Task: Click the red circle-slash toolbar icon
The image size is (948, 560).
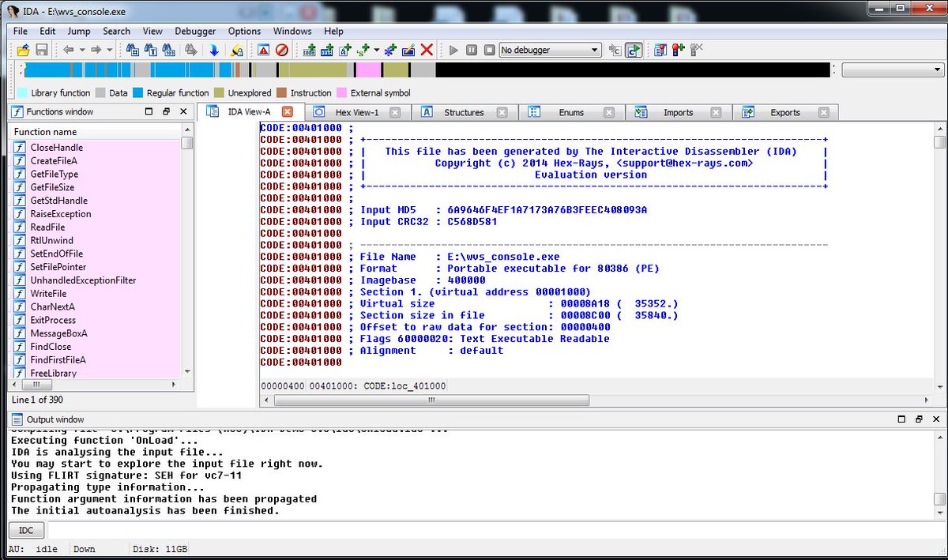Action: coord(282,50)
